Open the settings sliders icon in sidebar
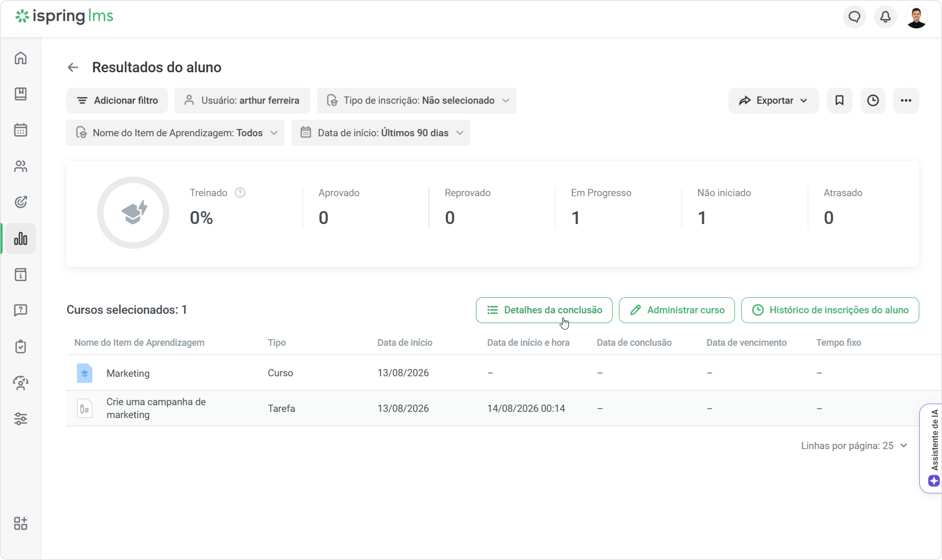 pos(20,419)
